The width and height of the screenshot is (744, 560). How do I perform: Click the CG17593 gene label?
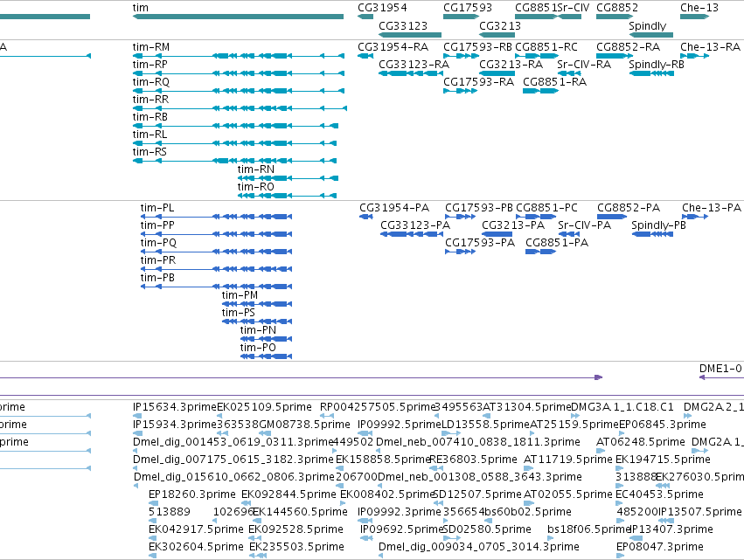pos(468,8)
